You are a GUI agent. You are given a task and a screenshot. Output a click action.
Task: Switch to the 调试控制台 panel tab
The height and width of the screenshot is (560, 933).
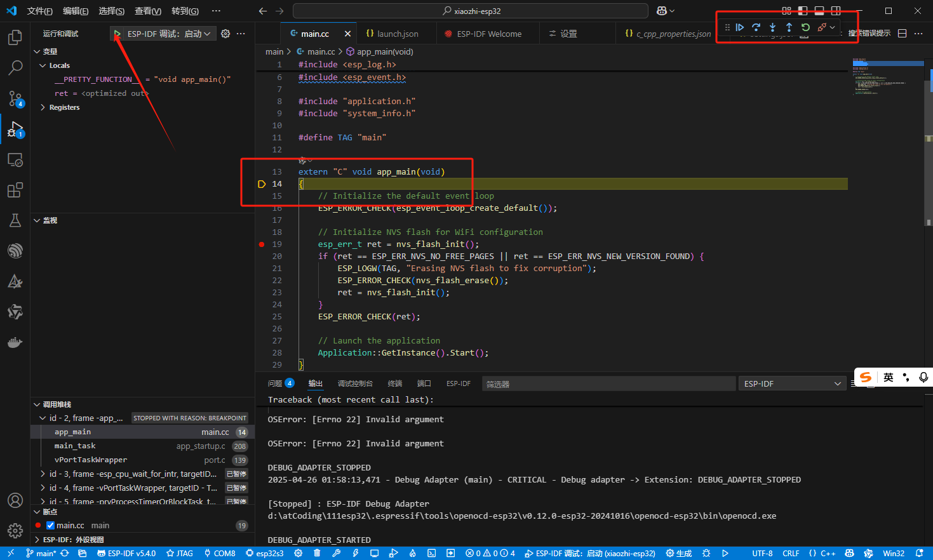coord(355,383)
